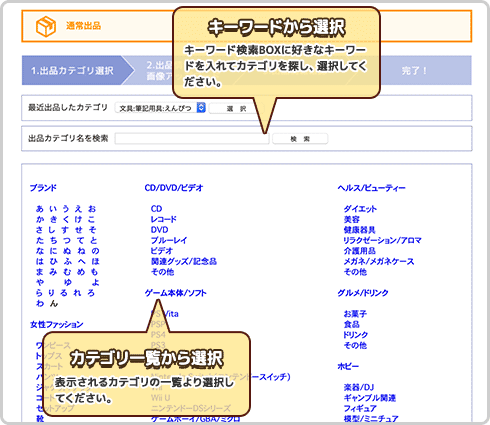
Task: Select 関連グッズ/記念品 link
Action: (184, 261)
